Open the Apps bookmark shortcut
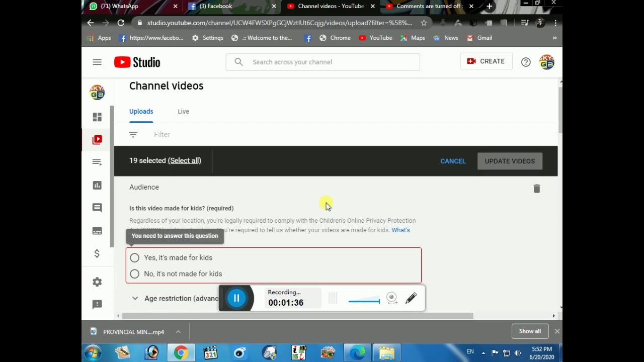Viewport: 644px width, 362px height. pyautogui.click(x=99, y=38)
